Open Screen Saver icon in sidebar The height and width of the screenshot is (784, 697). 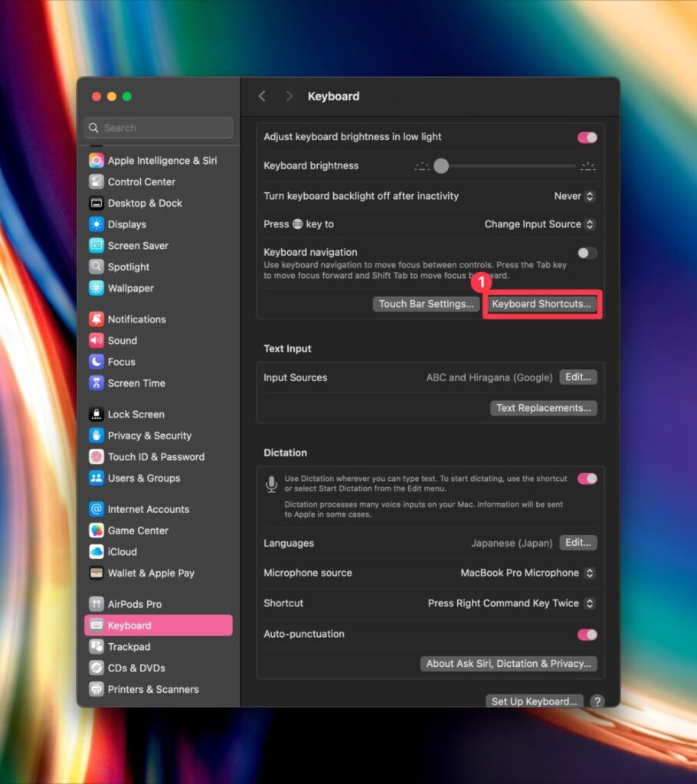(97, 246)
